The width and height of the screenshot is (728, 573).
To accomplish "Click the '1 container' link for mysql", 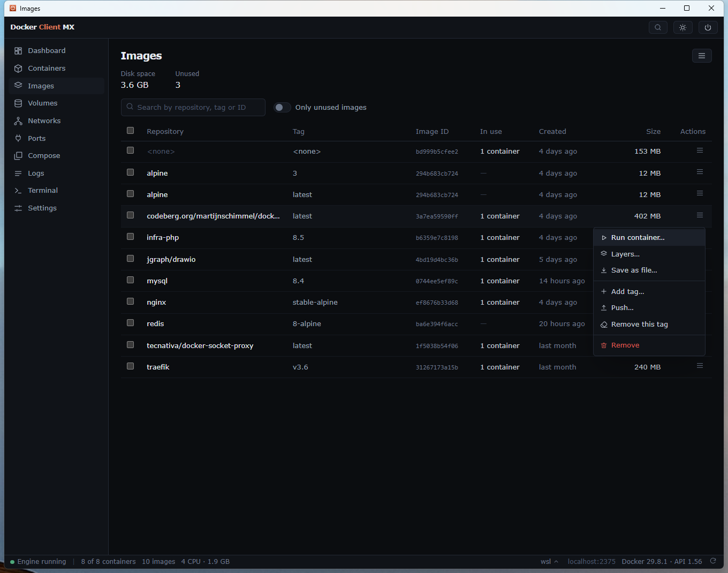I will (500, 281).
